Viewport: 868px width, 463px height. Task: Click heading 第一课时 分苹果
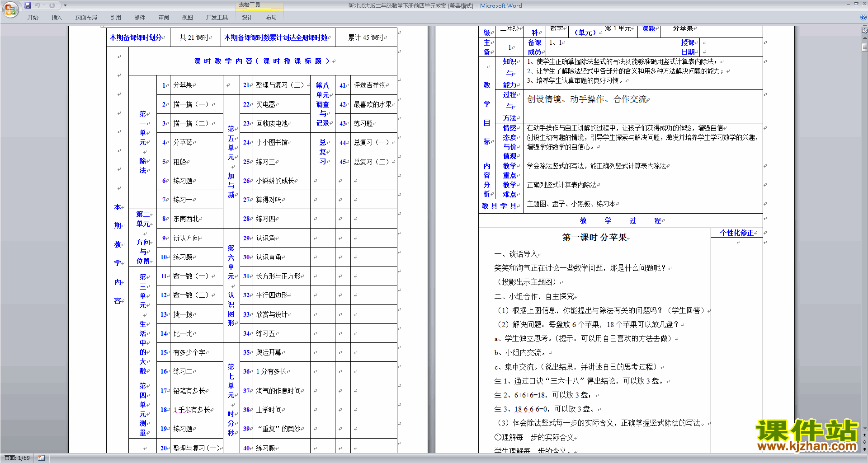(x=594, y=238)
